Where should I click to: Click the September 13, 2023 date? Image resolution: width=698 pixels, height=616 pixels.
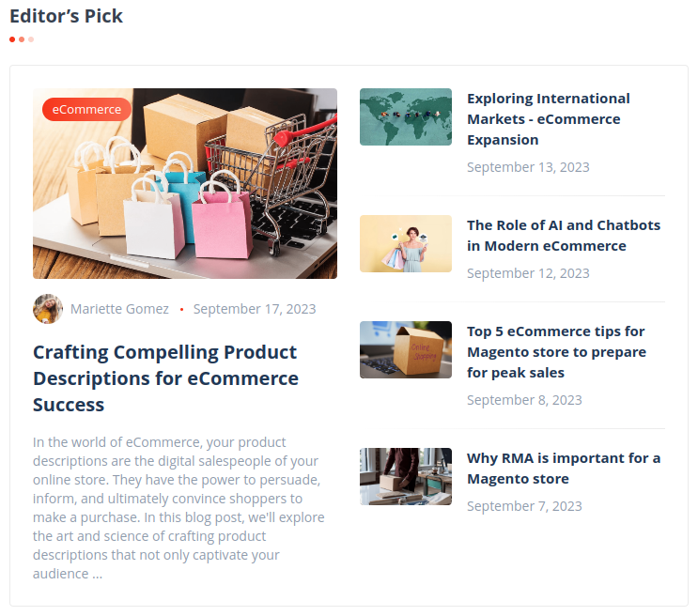pos(528,167)
